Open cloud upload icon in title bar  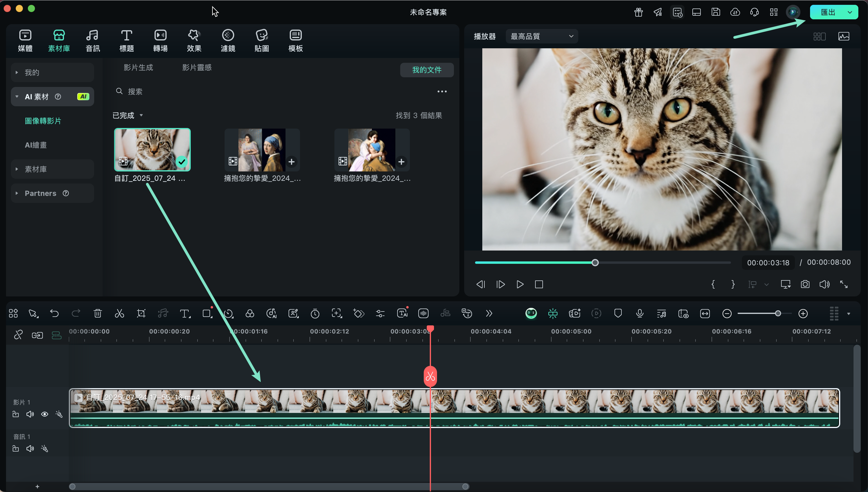[735, 12]
